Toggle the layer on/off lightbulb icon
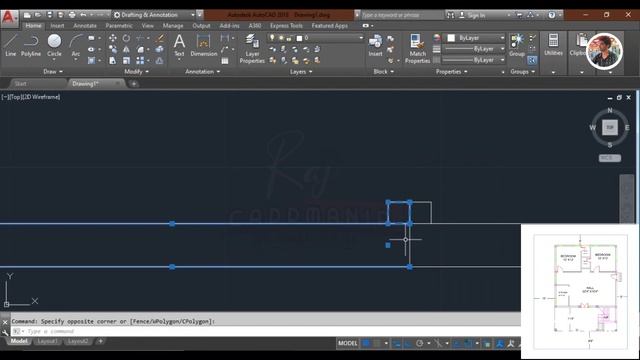 272,38
